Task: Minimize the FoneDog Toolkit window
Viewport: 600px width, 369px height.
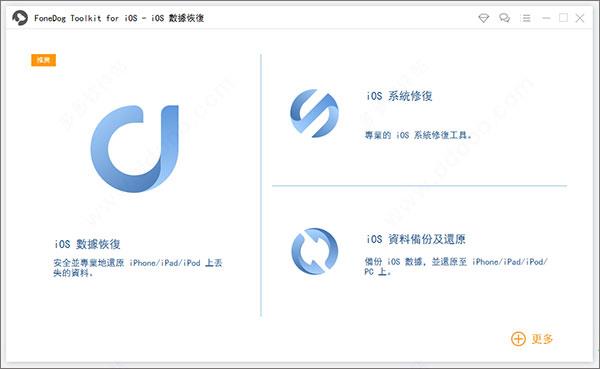Action: tap(546, 18)
